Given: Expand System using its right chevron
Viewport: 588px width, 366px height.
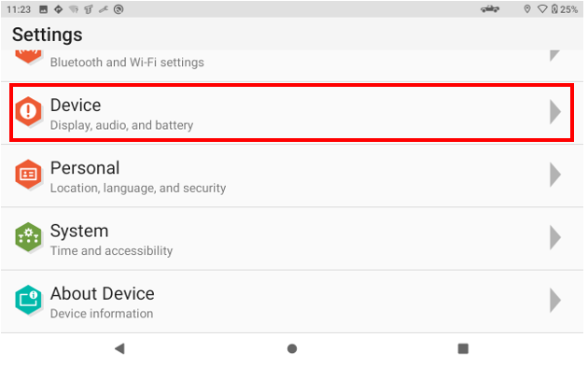Looking at the screenshot, I should pyautogui.click(x=555, y=237).
